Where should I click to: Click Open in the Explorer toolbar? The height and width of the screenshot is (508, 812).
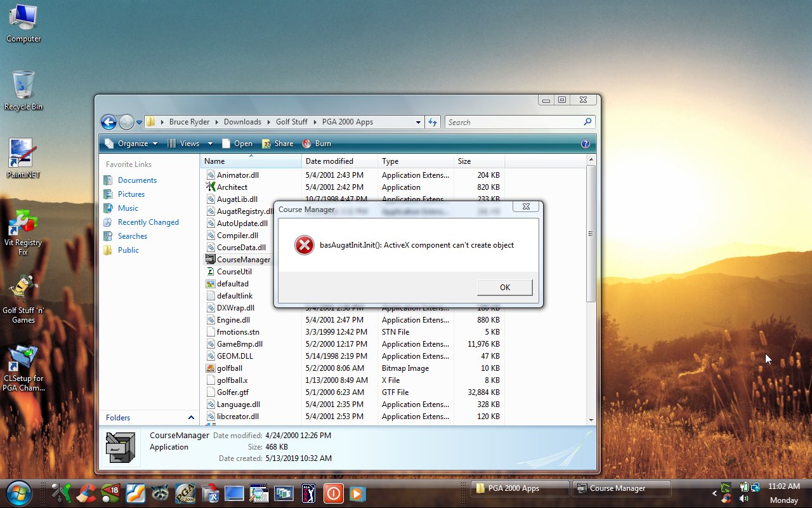click(x=236, y=144)
